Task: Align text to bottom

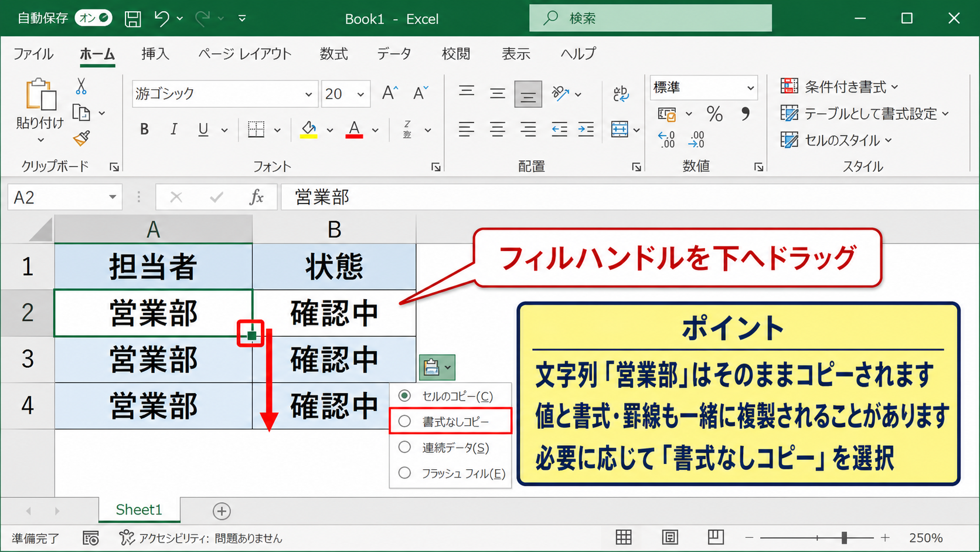Action: click(x=528, y=94)
